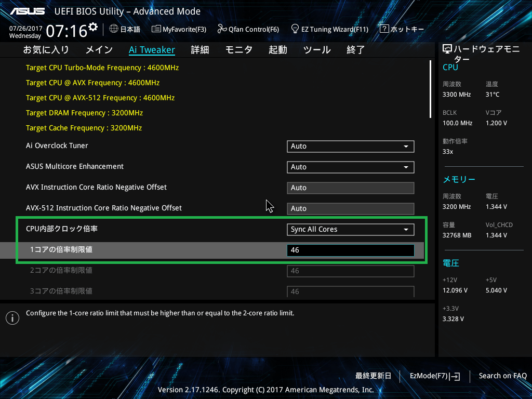Open ASUS Multicore Enhancement dropdown
This screenshot has height=399, width=532.
click(351, 167)
